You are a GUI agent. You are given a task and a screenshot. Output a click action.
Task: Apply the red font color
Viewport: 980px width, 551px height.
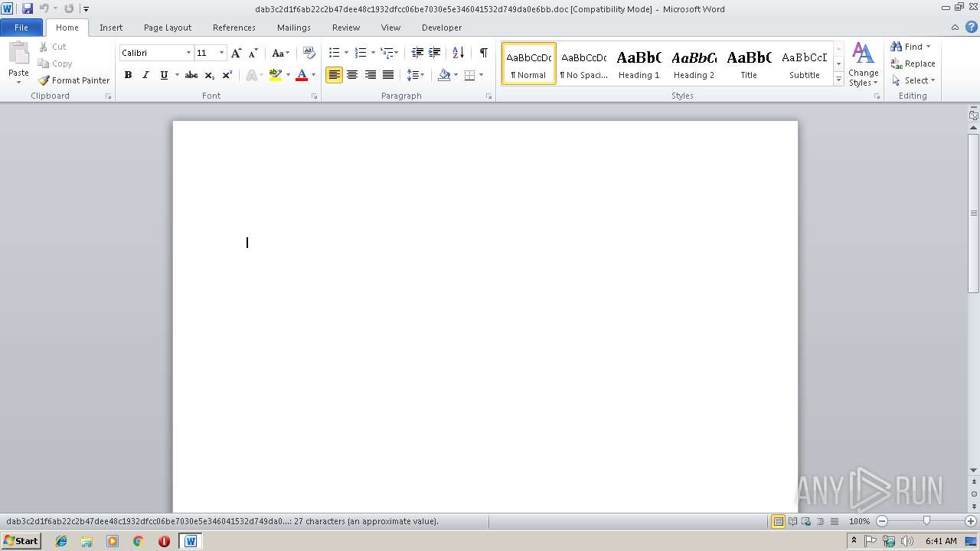(x=302, y=75)
